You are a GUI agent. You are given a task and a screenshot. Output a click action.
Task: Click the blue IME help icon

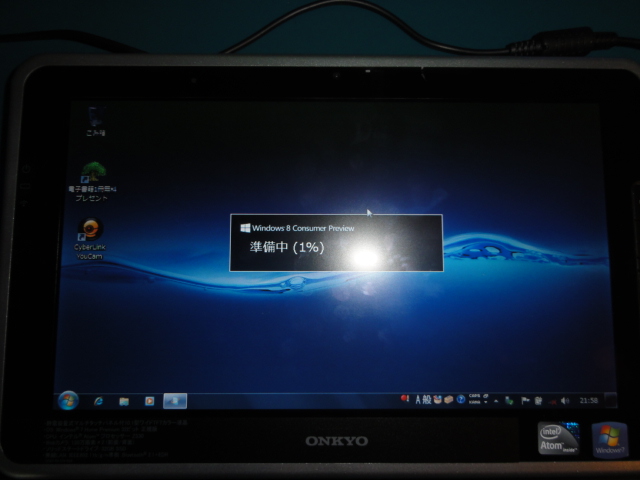(x=461, y=399)
